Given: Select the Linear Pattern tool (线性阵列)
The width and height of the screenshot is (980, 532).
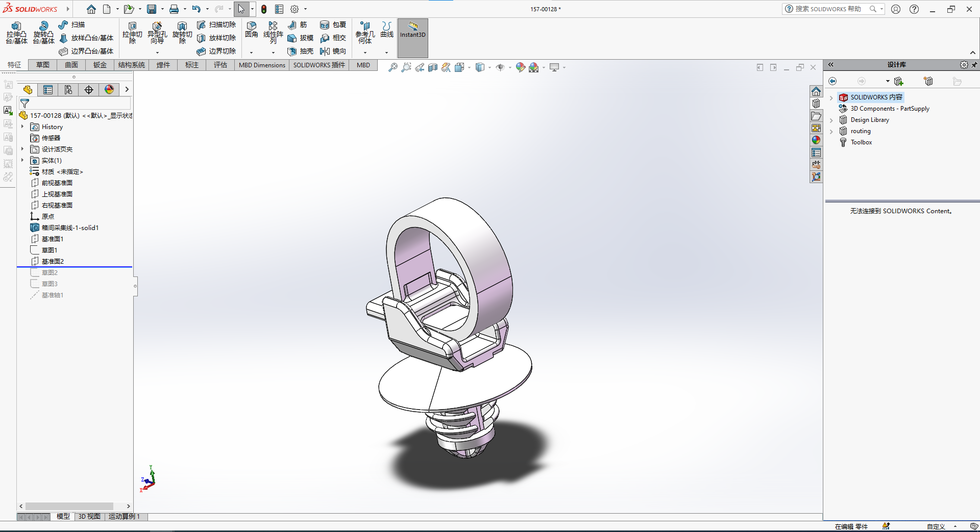Looking at the screenshot, I should (273, 33).
